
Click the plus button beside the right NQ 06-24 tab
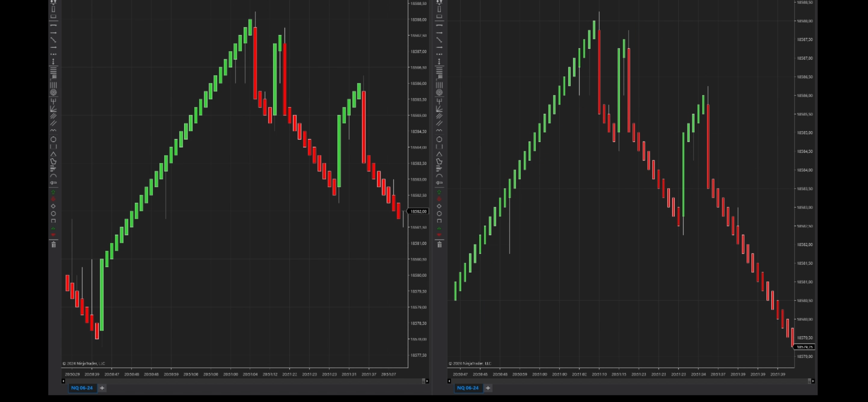488,388
